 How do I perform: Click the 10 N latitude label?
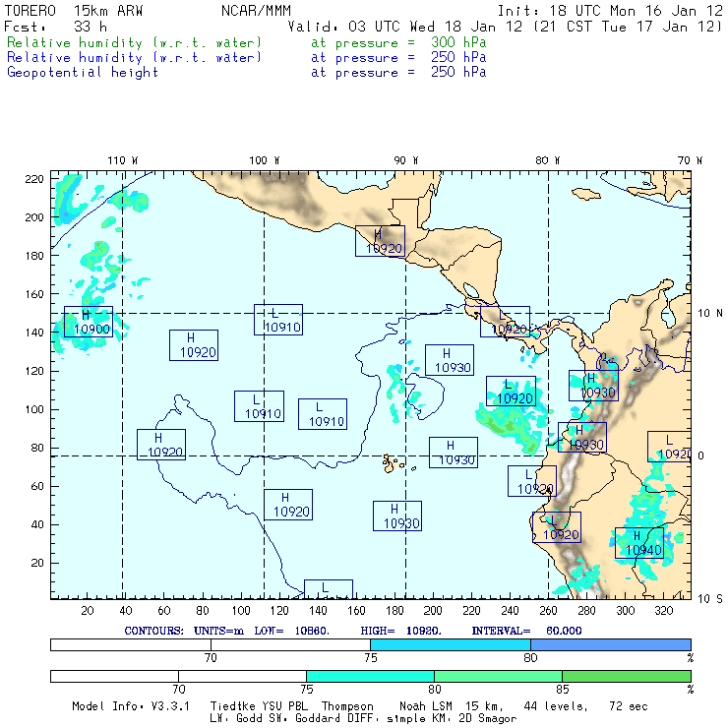coord(710,314)
